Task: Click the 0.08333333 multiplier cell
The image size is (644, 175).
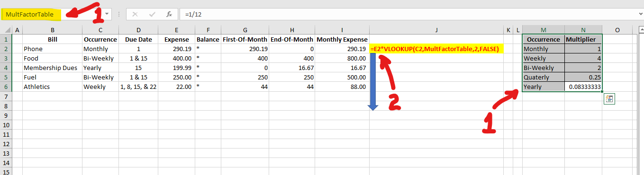Action: click(583, 87)
